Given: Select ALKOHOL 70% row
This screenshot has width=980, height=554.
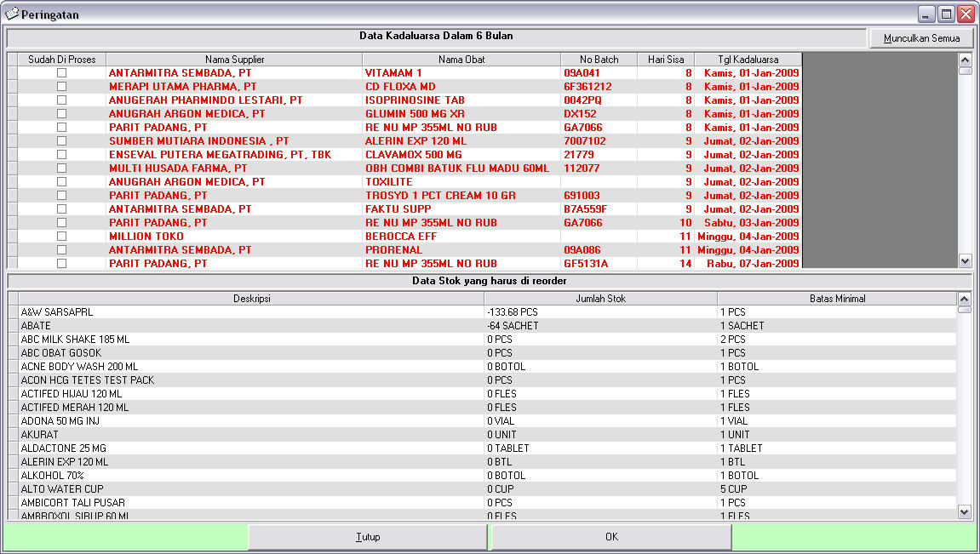Looking at the screenshot, I should click(488, 476).
